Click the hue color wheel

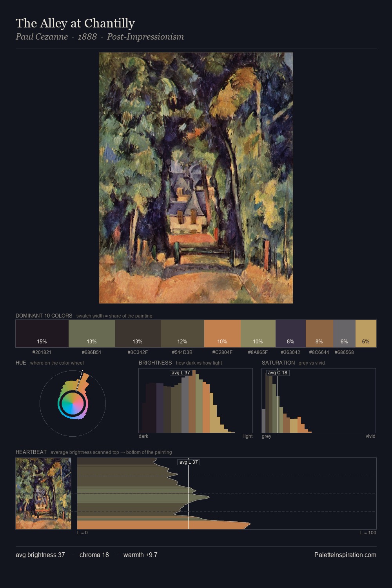pos(73,403)
